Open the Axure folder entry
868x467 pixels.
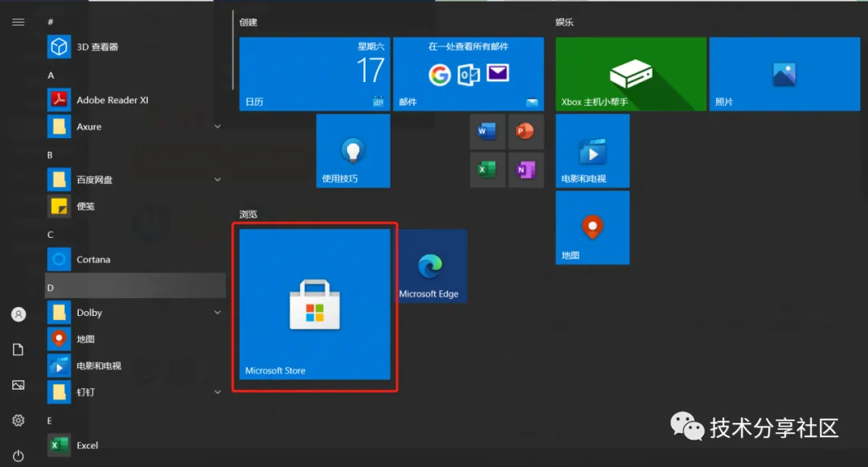click(x=136, y=127)
